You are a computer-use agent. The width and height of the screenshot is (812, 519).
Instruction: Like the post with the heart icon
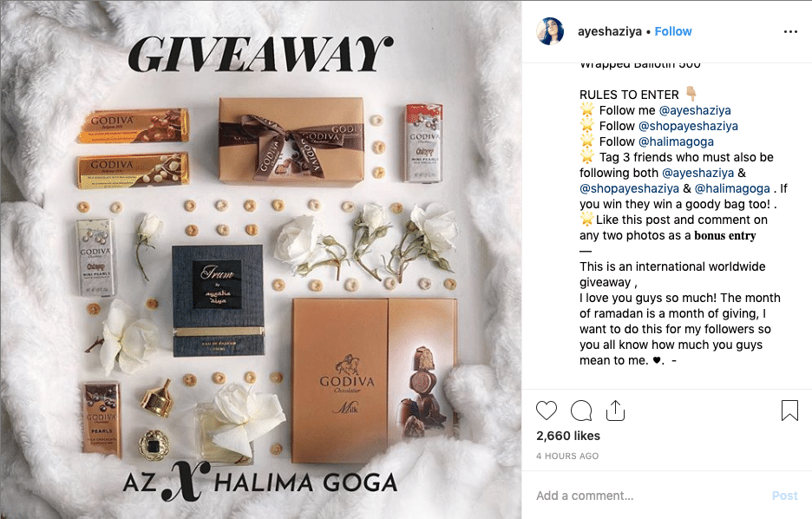tap(547, 411)
